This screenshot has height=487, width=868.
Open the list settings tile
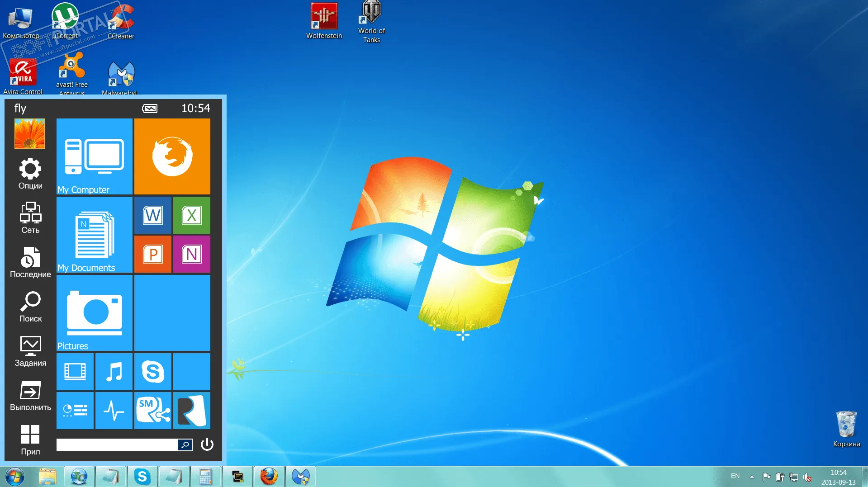point(75,411)
